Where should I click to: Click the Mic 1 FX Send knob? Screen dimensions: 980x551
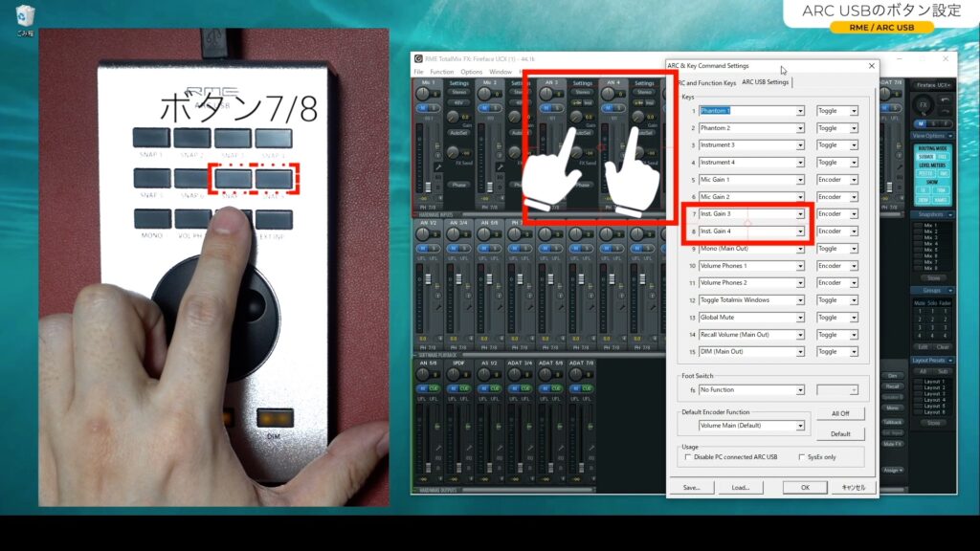453,152
